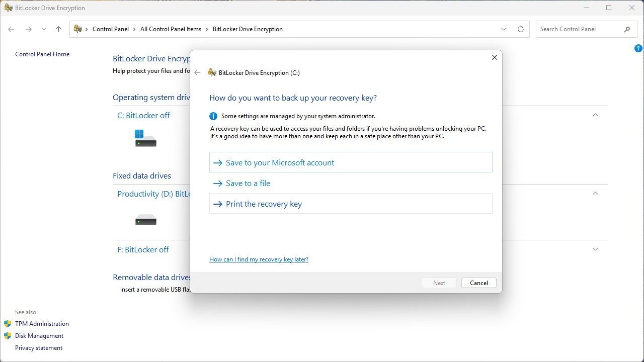644x362 pixels.
Task: Click BitLocker icon in window title bar
Action: coord(8,8)
